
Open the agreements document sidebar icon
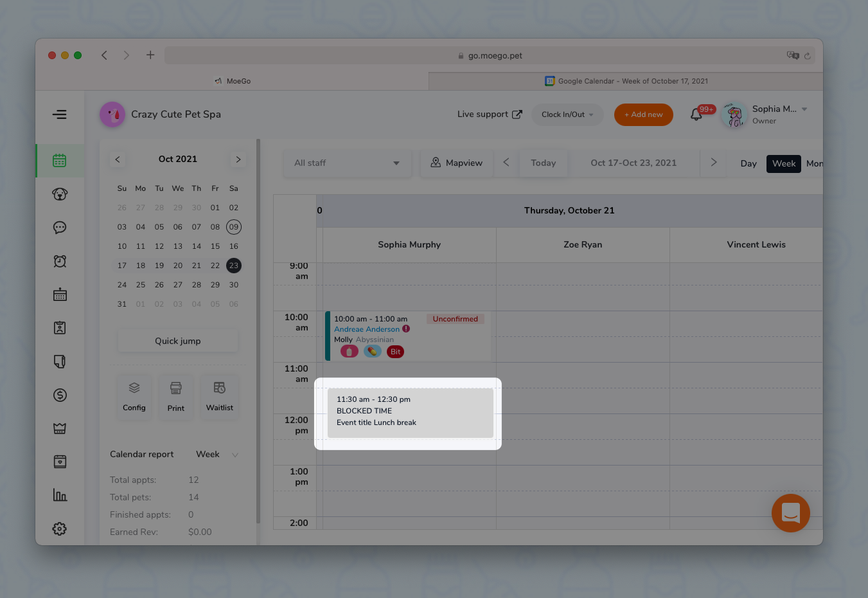point(60,361)
